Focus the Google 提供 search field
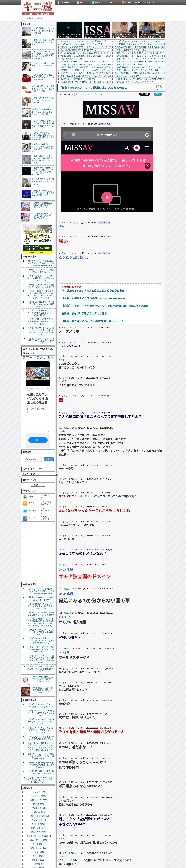This screenshot has height=868, width=186. tap(33, 459)
